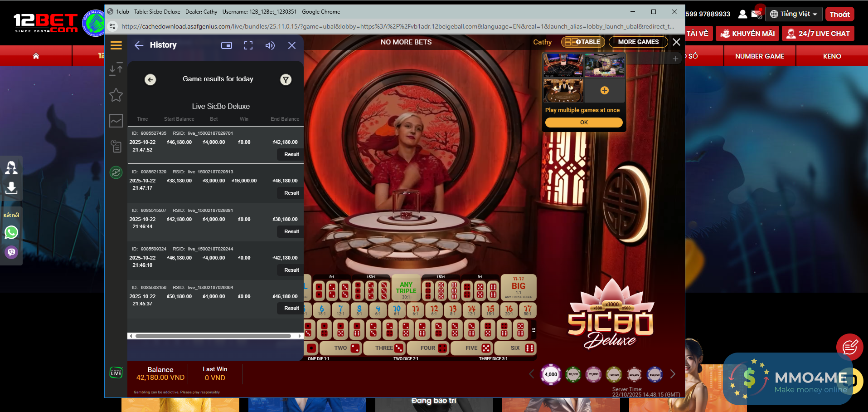Click the Thoát logout button
Viewport: 868px width, 412px height.
[839, 14]
